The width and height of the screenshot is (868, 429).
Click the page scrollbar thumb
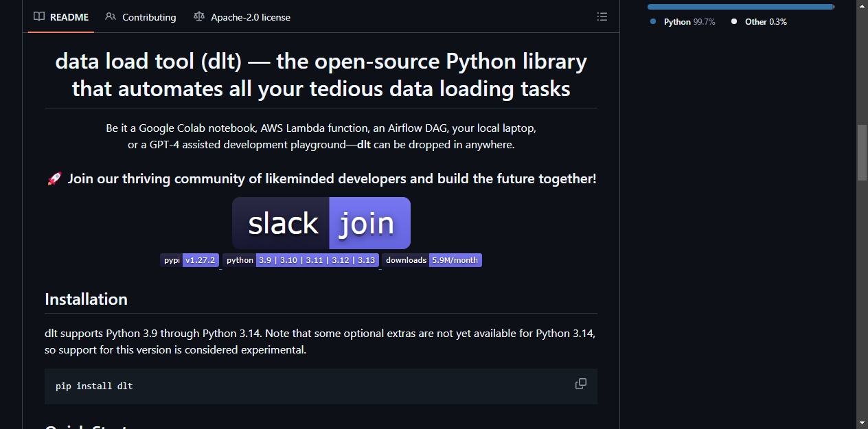coord(862,152)
